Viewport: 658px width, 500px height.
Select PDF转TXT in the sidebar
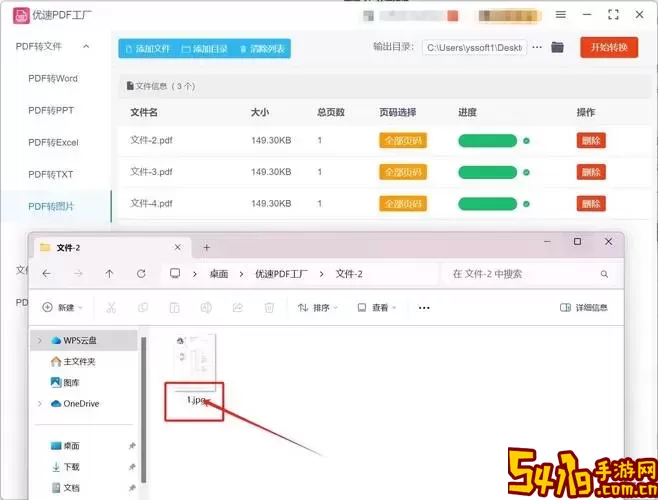click(50, 174)
